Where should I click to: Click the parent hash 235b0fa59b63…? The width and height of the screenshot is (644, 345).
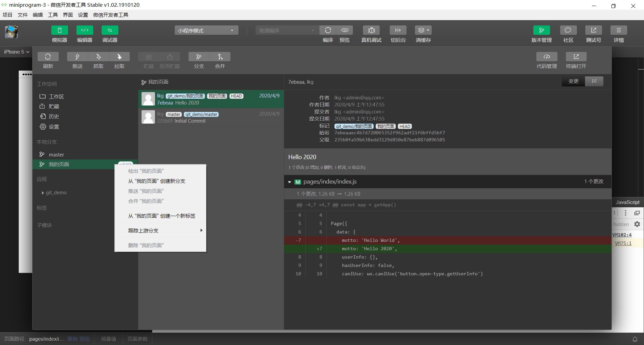pyautogui.click(x=390, y=140)
